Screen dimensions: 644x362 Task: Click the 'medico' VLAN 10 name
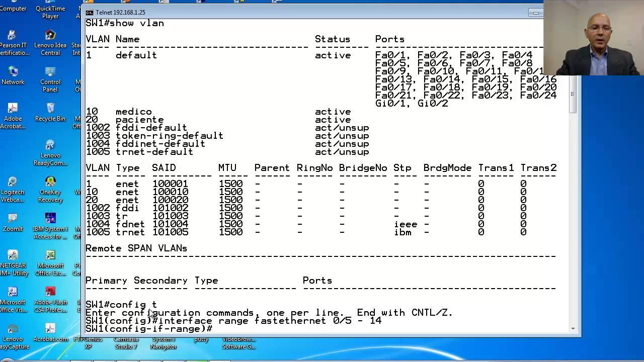coord(134,112)
